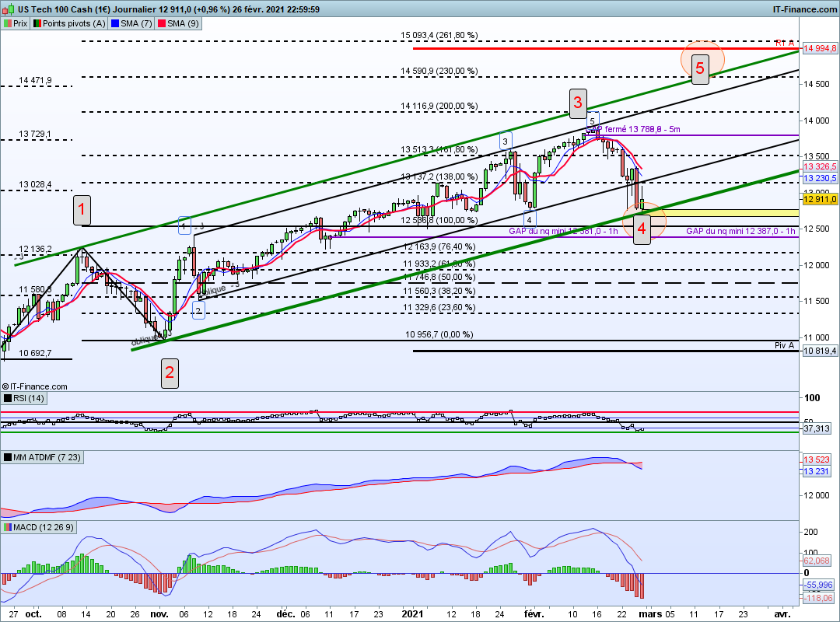Open the RSI (14) indicator label
The width and height of the screenshot is (840, 622).
(24, 398)
